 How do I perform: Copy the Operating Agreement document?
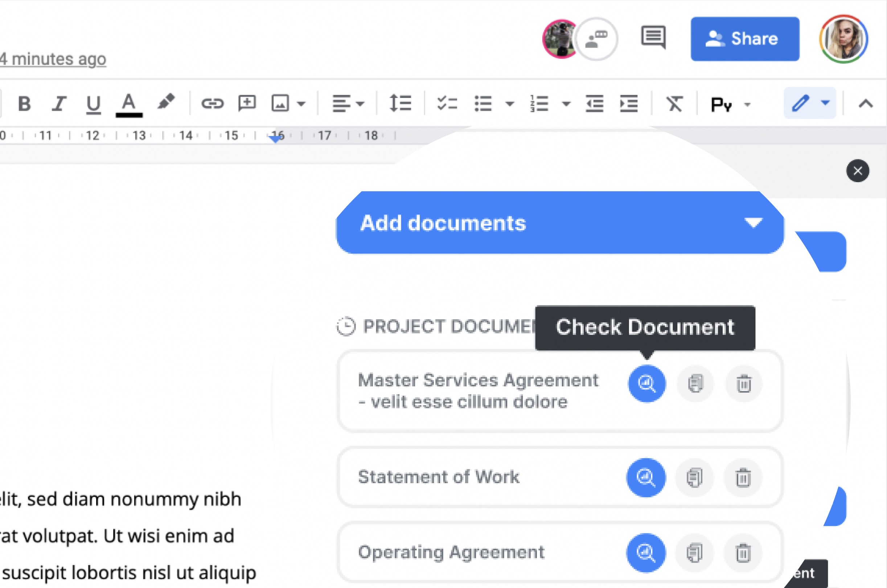click(694, 552)
